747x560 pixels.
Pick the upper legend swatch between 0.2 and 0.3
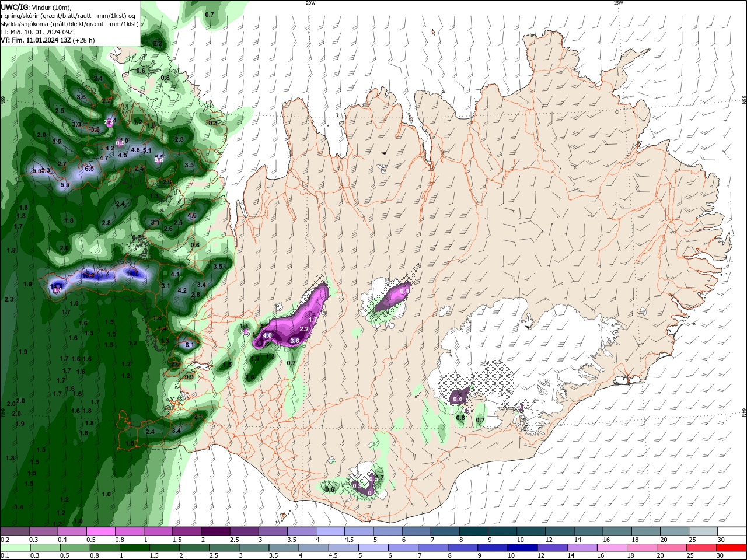point(15,531)
